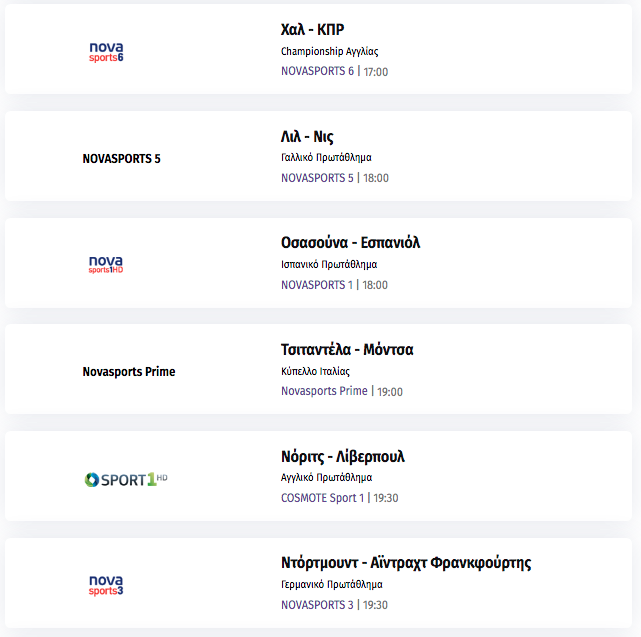Open the Νόριτς - Λίβερπουλ match
The image size is (641, 637).
click(343, 456)
